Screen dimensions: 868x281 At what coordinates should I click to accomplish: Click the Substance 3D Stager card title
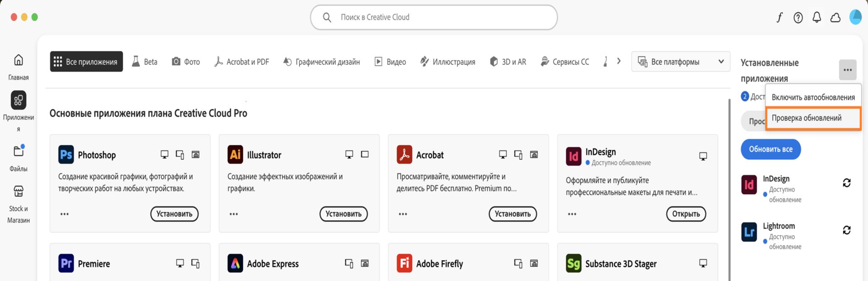[x=621, y=264]
